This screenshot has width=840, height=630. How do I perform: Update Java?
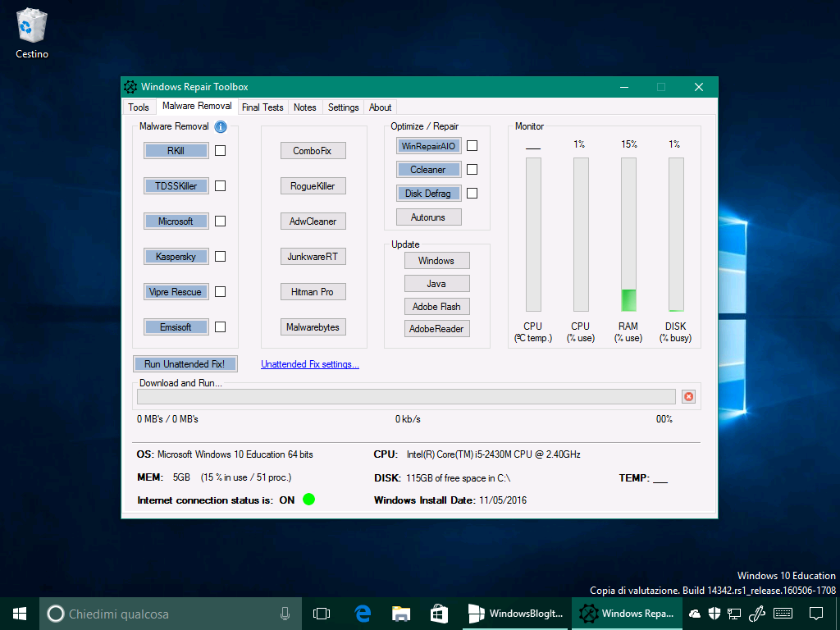click(436, 284)
